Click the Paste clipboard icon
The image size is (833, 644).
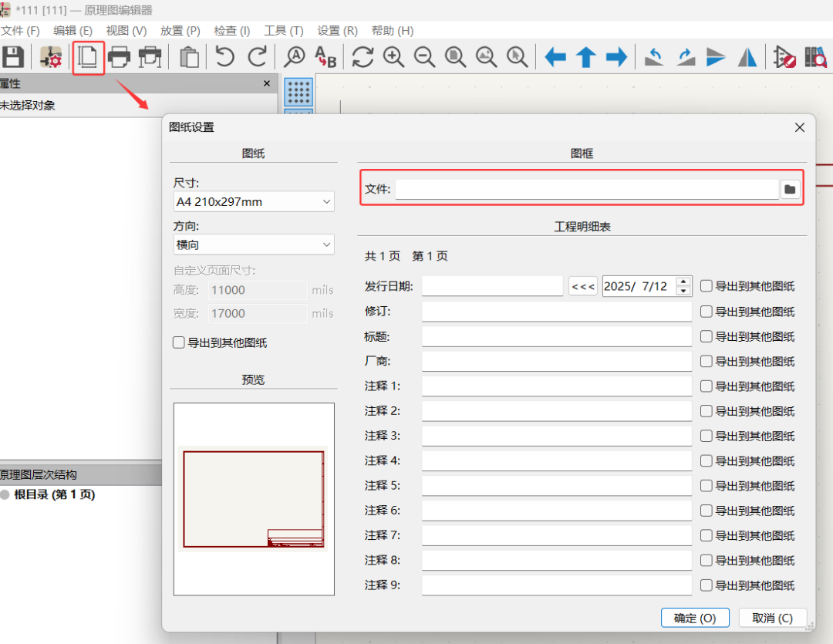189,57
